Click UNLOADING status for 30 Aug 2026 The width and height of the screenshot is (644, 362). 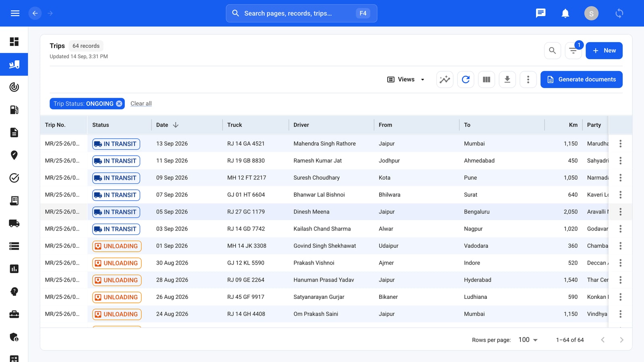(x=117, y=263)
